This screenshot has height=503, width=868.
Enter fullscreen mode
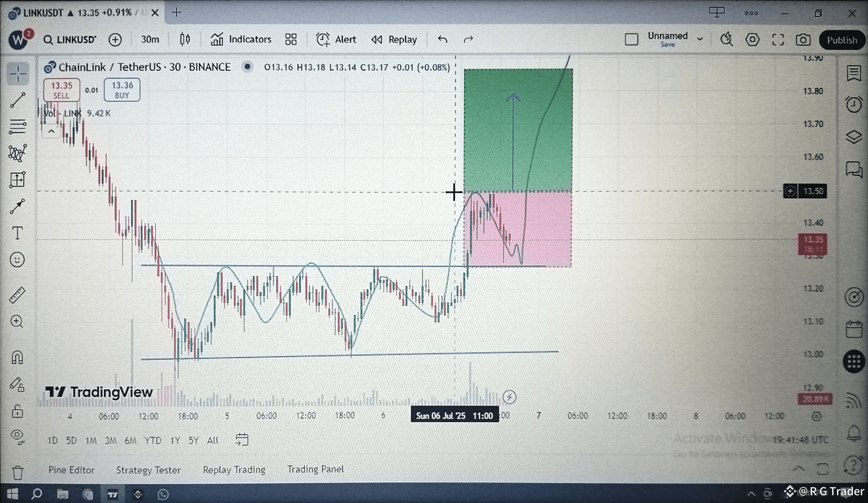click(778, 40)
